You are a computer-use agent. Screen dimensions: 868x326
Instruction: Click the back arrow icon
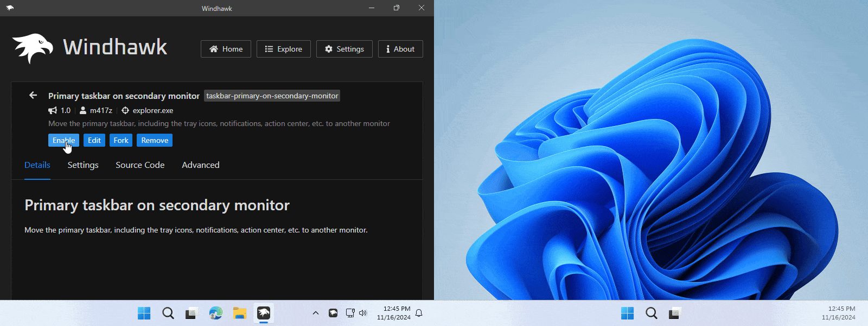click(33, 96)
